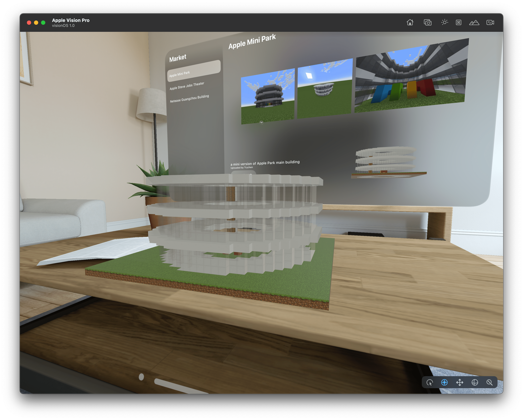Open the sun lighting settings icon
The width and height of the screenshot is (523, 420).
(444, 22)
